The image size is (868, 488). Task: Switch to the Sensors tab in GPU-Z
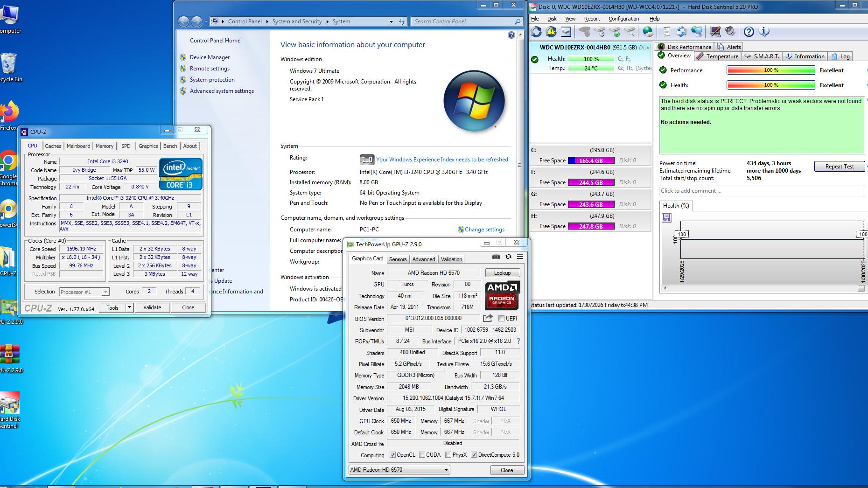click(398, 259)
